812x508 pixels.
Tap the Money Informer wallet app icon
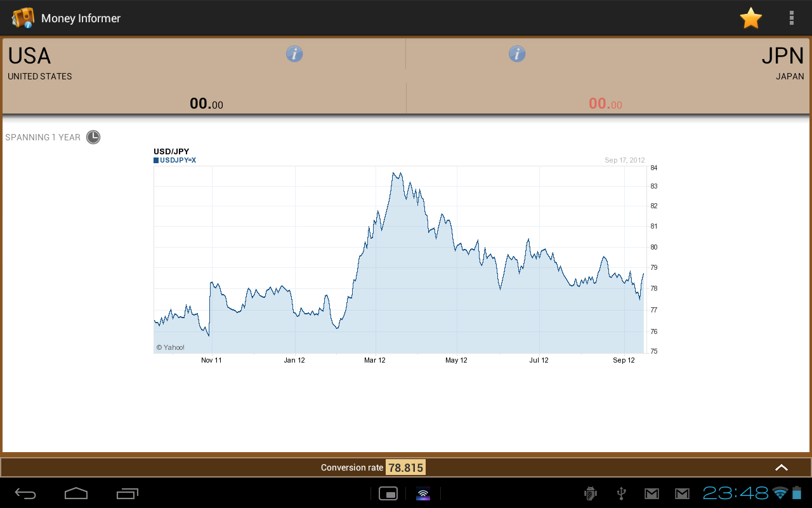(23, 18)
